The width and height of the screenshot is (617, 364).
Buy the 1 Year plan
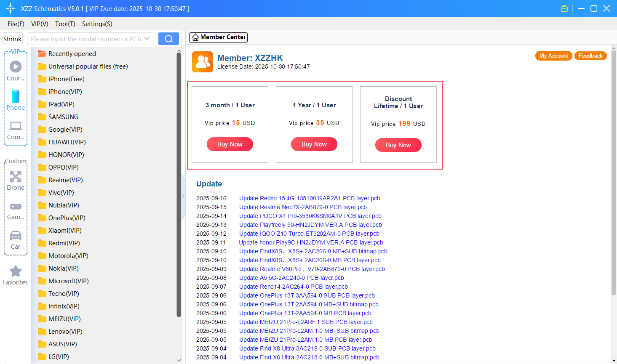314,144
